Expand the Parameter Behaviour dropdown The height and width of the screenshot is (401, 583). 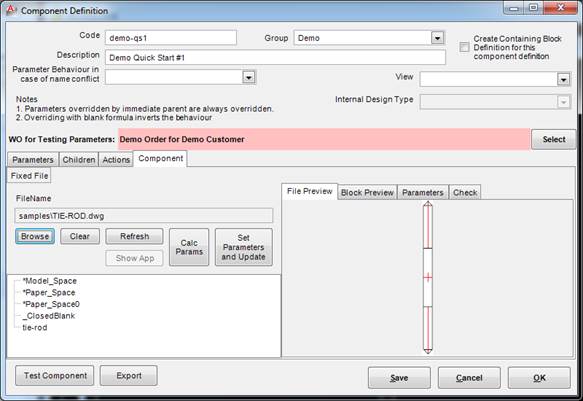[249, 77]
